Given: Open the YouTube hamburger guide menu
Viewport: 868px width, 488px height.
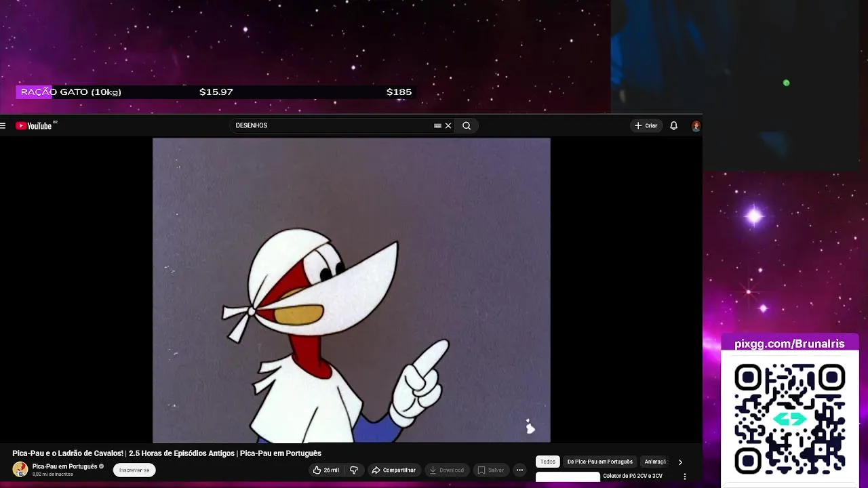Looking at the screenshot, I should pos(3,125).
